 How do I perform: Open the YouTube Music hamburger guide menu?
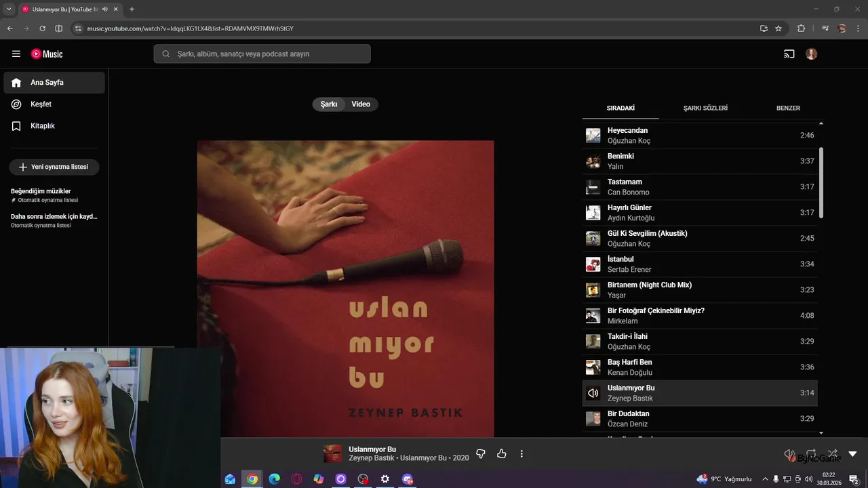[16, 54]
